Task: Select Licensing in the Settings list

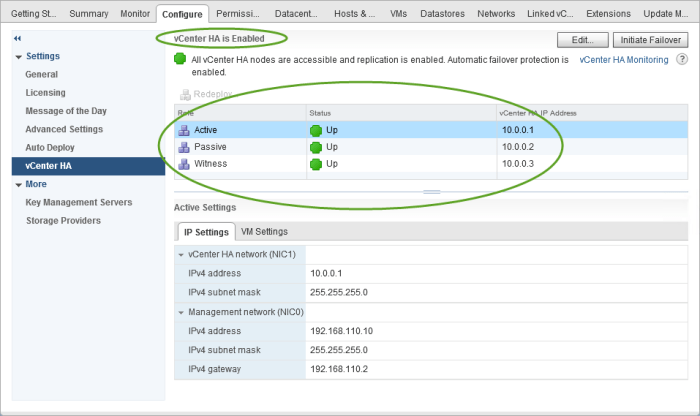Action: pyautogui.click(x=46, y=93)
